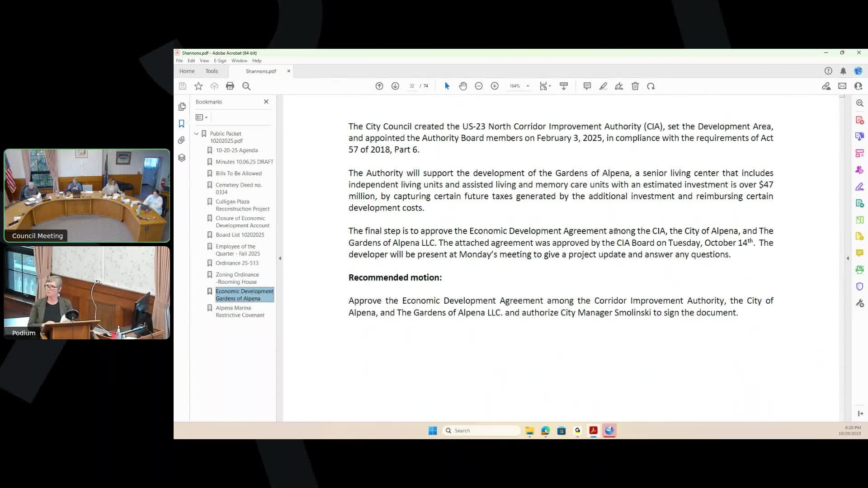The height and width of the screenshot is (488, 868).
Task: Click the page number input field
Action: (x=412, y=86)
